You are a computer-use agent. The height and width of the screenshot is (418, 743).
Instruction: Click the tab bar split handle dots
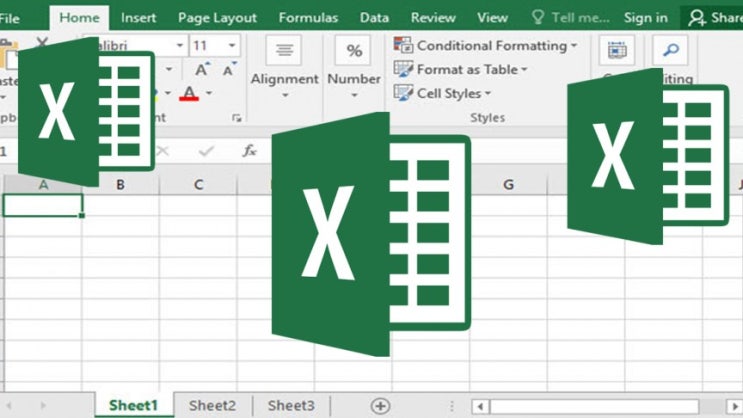pos(452,406)
